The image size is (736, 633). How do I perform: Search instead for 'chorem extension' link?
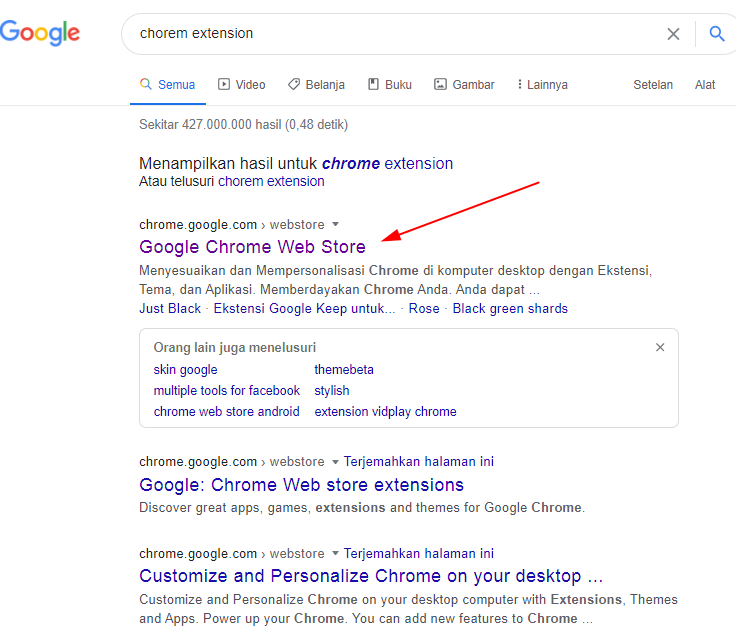click(271, 181)
